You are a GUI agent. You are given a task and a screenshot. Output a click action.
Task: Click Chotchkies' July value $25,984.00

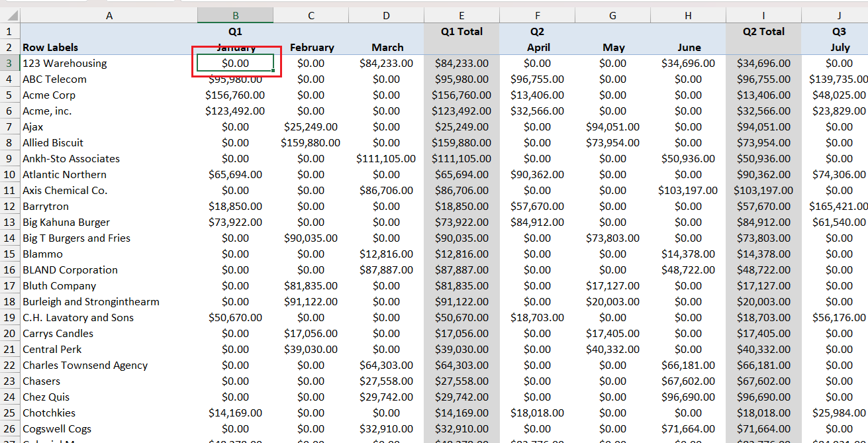839,413
